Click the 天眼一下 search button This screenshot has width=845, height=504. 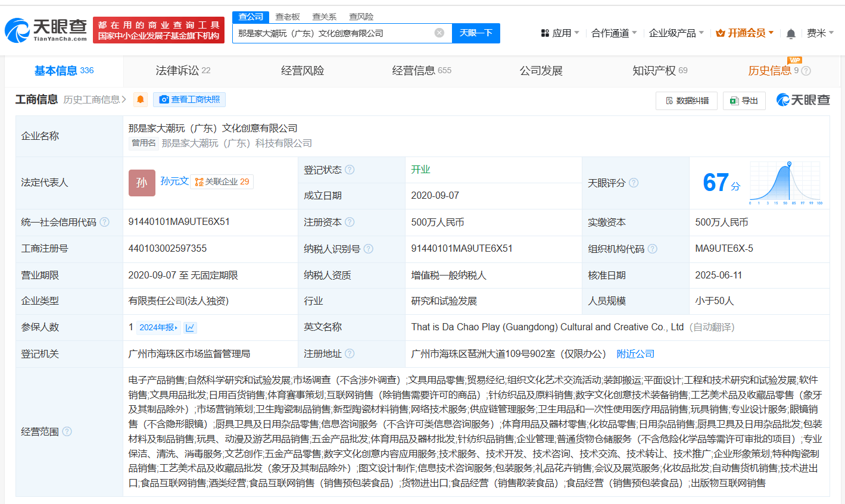point(476,33)
